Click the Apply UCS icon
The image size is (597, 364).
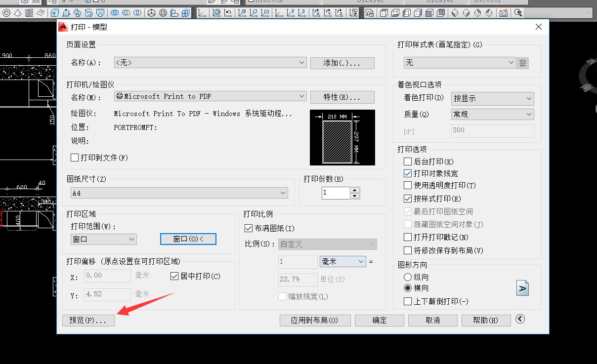[x=353, y=13]
